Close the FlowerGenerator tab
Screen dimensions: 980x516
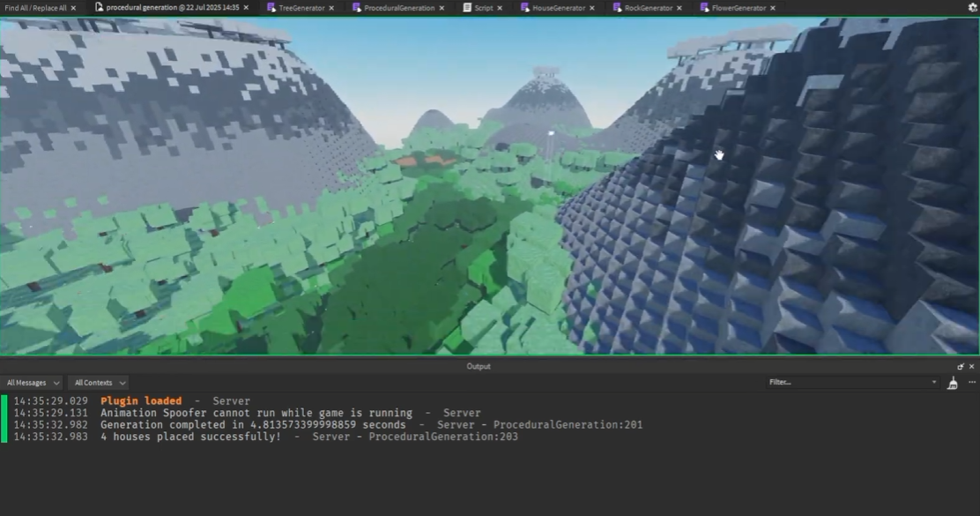pos(773,8)
